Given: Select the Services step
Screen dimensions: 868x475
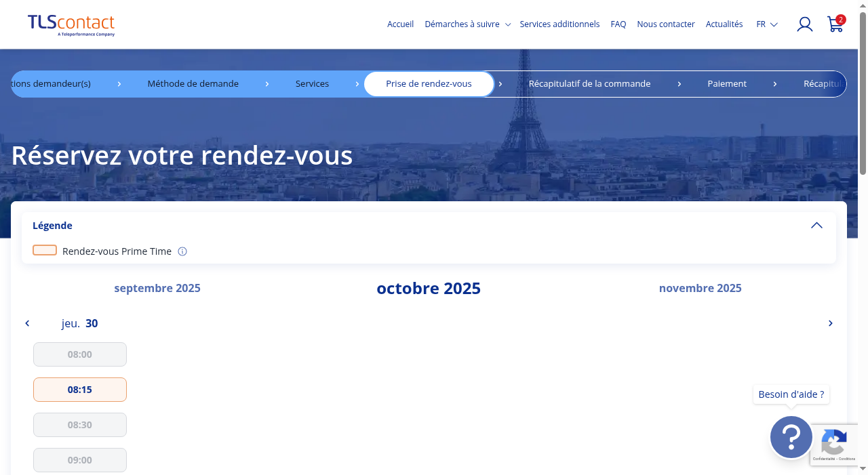Looking at the screenshot, I should point(312,84).
